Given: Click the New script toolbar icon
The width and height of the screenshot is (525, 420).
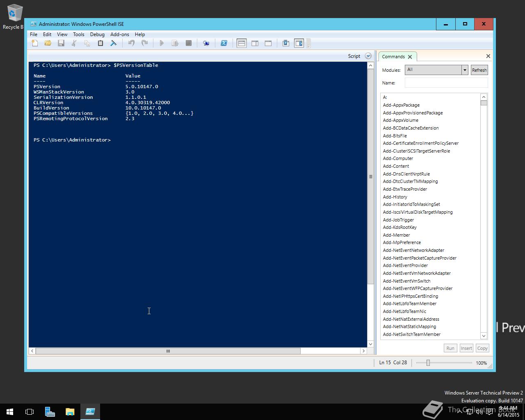Looking at the screenshot, I should pyautogui.click(x=35, y=43).
